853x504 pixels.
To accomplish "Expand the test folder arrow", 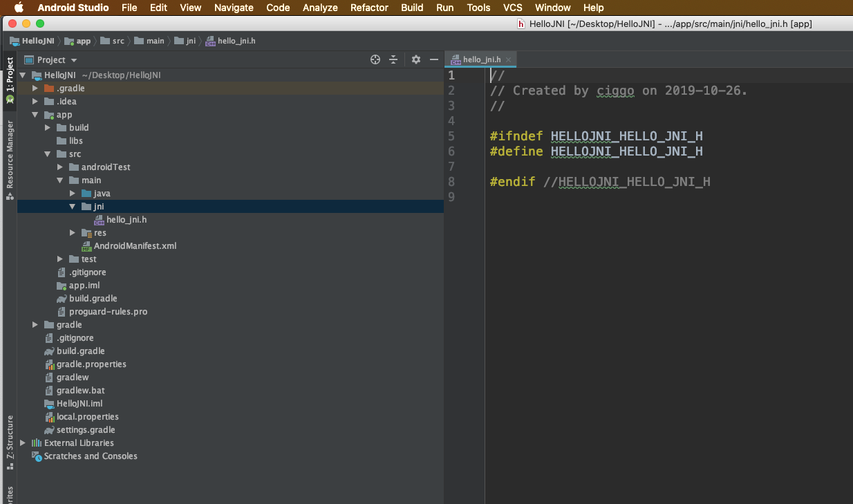I will coord(60,259).
